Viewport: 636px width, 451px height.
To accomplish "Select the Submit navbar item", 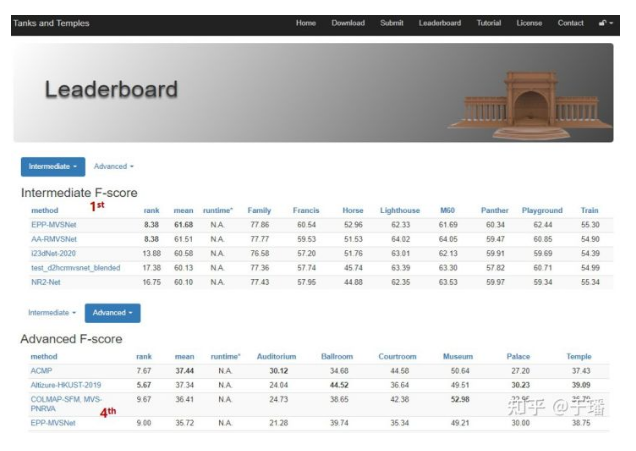I will (392, 23).
